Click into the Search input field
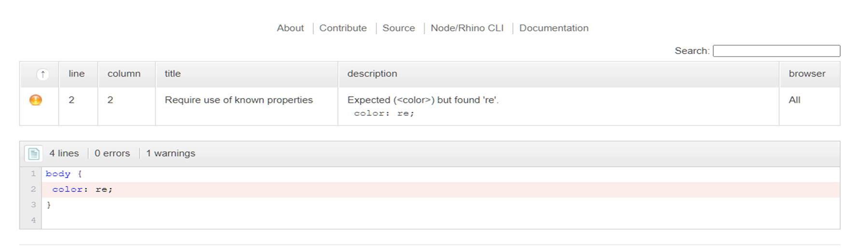 coord(776,51)
